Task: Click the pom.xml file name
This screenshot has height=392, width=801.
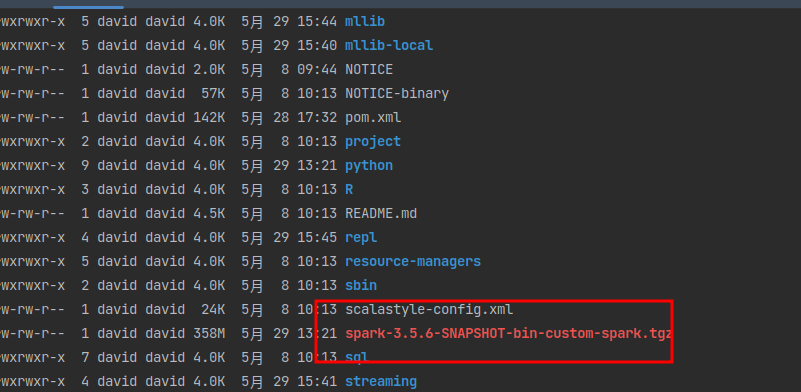Action: point(373,118)
